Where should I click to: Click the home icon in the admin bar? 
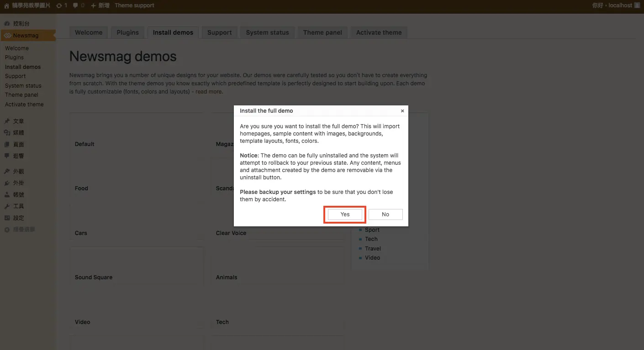point(6,5)
